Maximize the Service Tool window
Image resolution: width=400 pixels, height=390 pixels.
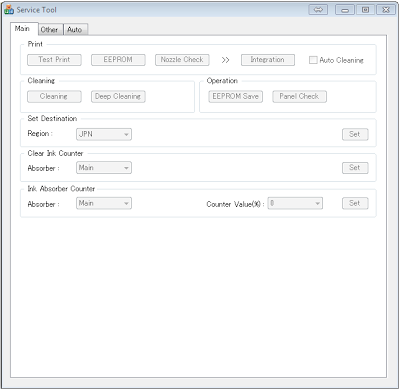point(365,10)
